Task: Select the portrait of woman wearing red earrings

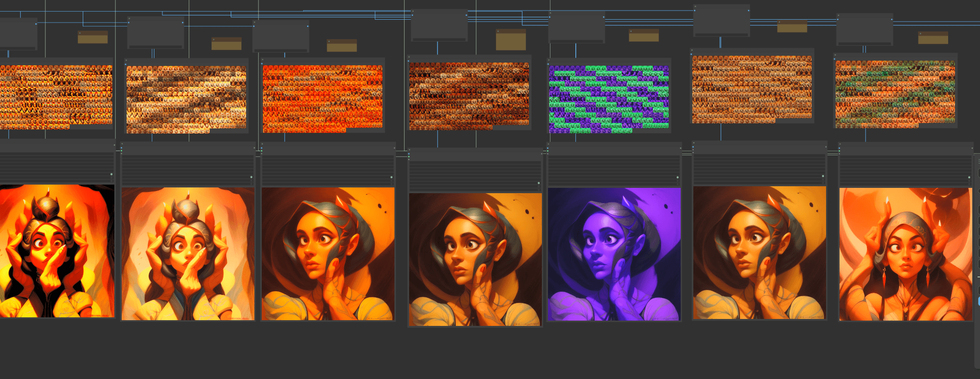Action: 906,254
